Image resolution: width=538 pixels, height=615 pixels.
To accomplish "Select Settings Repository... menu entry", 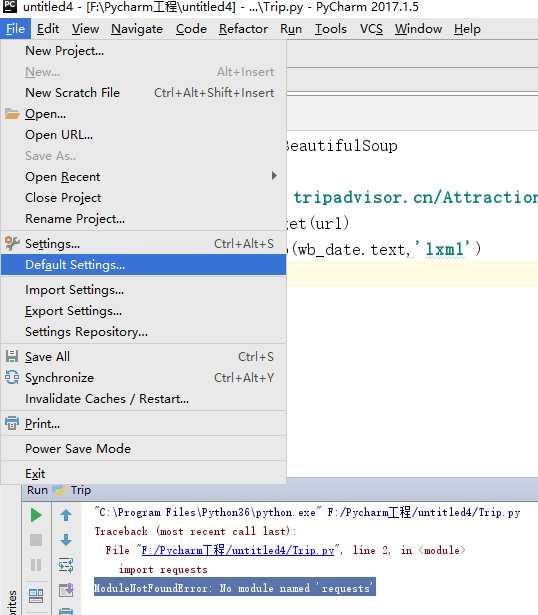I will pyautogui.click(x=144, y=332).
